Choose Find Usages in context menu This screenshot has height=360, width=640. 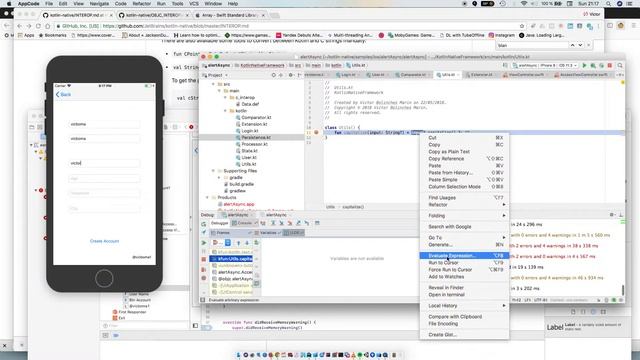464,198
